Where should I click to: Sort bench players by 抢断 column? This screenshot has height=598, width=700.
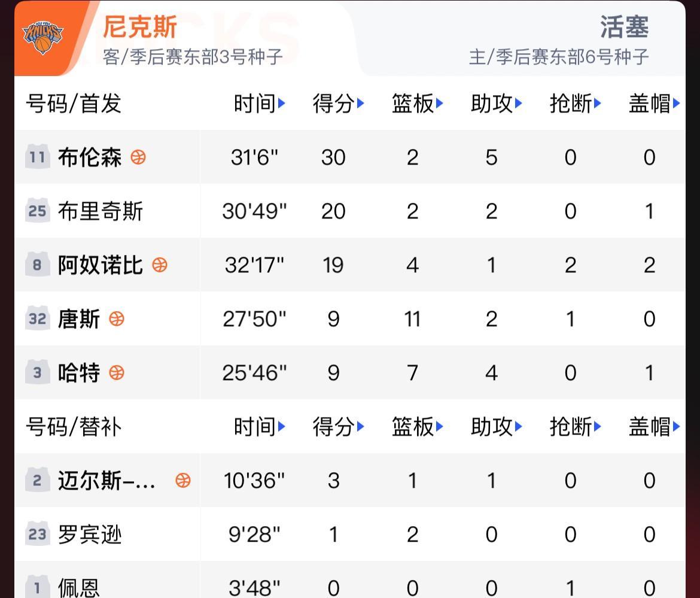pos(576,427)
